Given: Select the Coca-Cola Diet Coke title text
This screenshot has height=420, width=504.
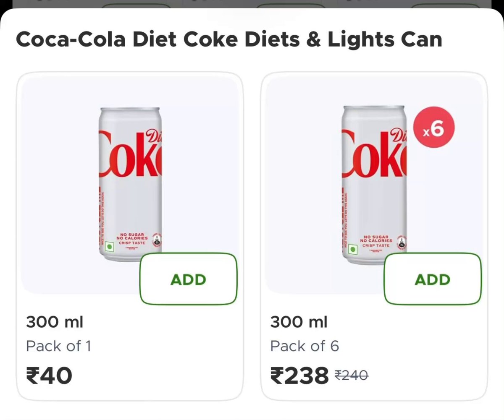Looking at the screenshot, I should tap(228, 39).
